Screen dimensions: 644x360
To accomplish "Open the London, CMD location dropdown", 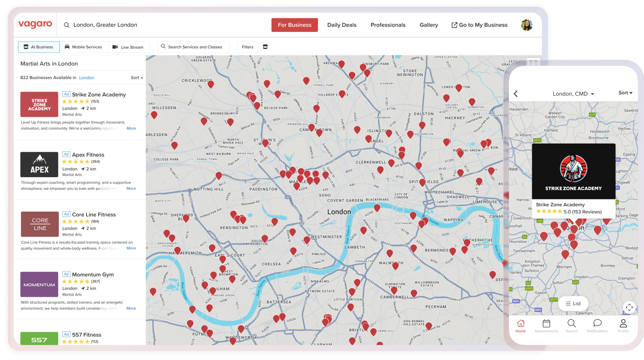I will (x=573, y=94).
